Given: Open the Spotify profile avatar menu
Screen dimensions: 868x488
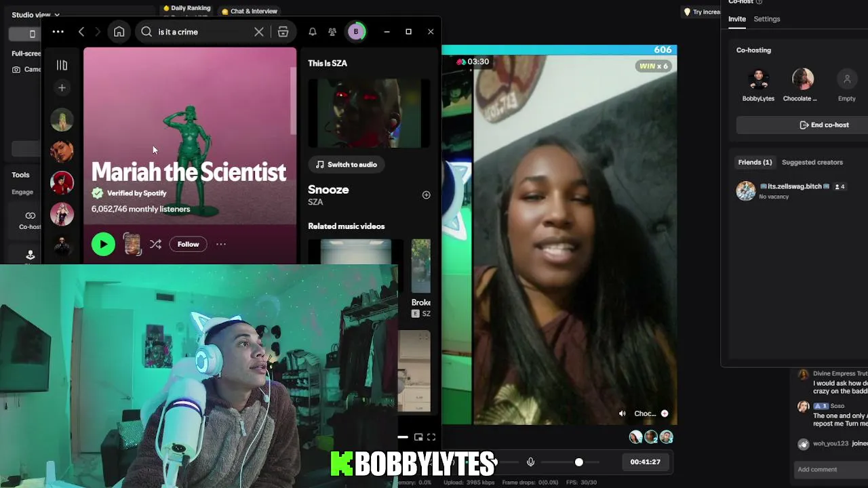Looking at the screenshot, I should point(356,32).
